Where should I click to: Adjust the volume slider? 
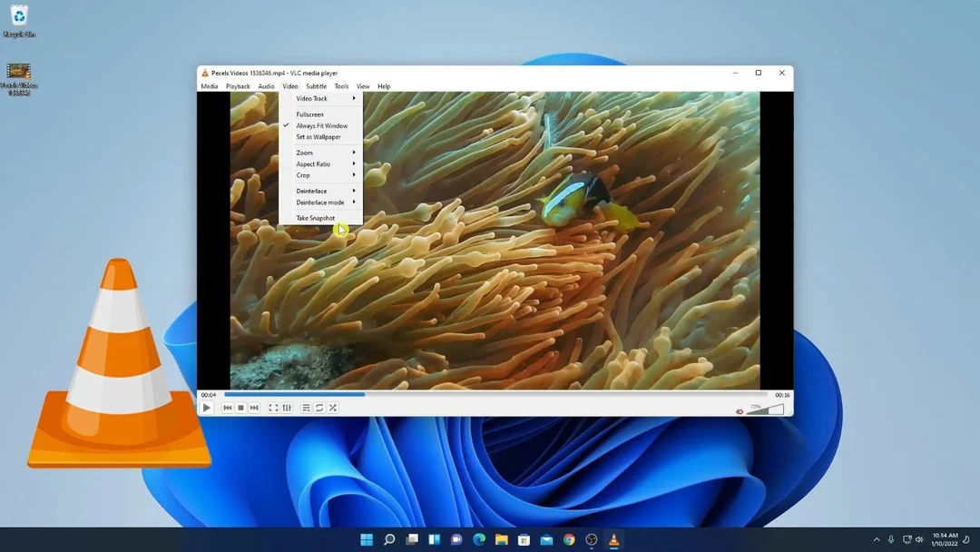(x=765, y=409)
